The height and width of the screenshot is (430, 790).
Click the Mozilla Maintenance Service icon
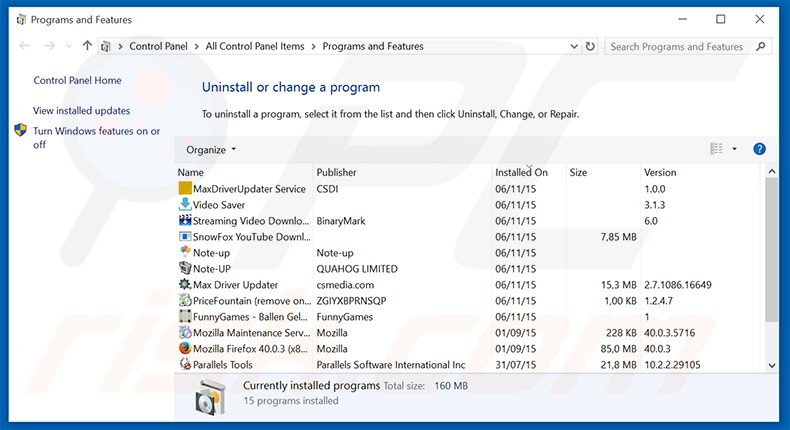click(x=185, y=332)
